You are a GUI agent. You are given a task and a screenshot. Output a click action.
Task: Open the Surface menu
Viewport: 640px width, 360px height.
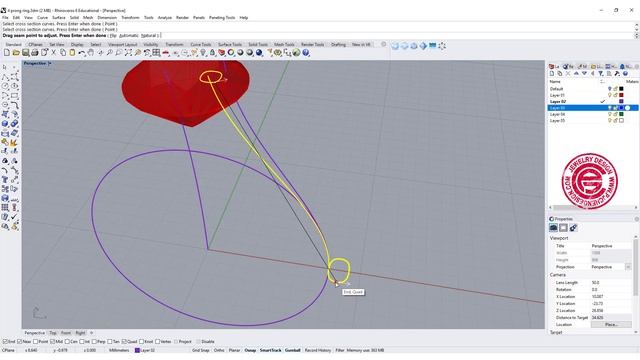click(59, 18)
